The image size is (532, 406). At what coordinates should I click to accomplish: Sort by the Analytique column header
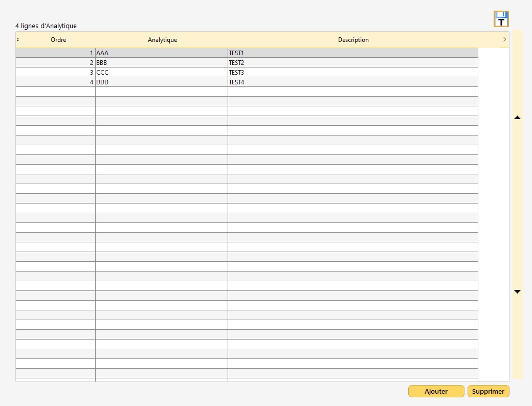(x=162, y=40)
